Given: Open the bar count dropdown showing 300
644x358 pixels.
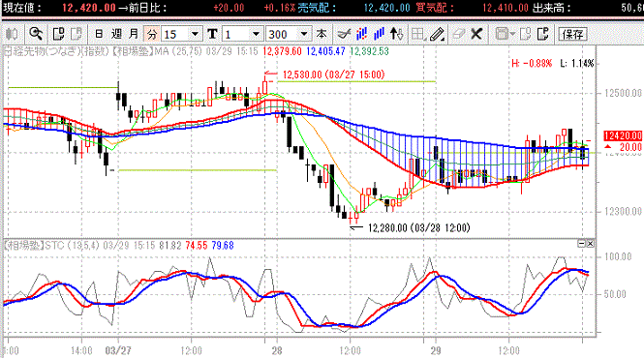Looking at the screenshot, I should pyautogui.click(x=289, y=34).
